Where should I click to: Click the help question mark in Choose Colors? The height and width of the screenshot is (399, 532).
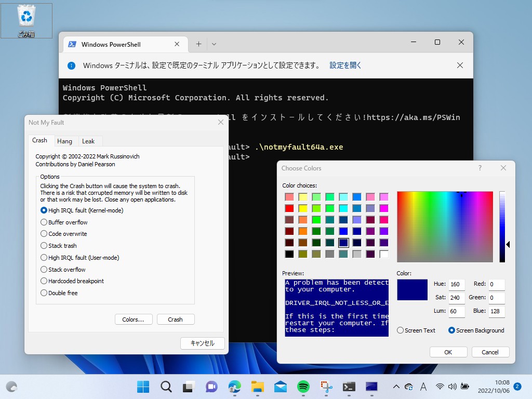[x=480, y=168]
